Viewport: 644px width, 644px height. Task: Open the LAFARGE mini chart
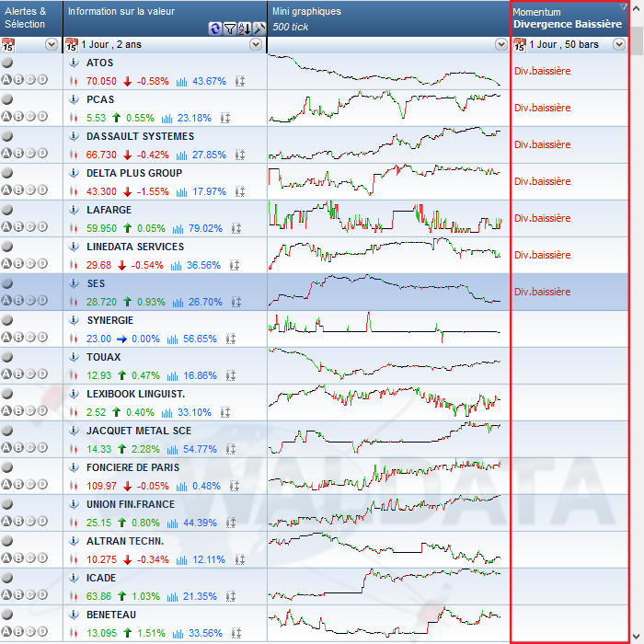click(385, 218)
